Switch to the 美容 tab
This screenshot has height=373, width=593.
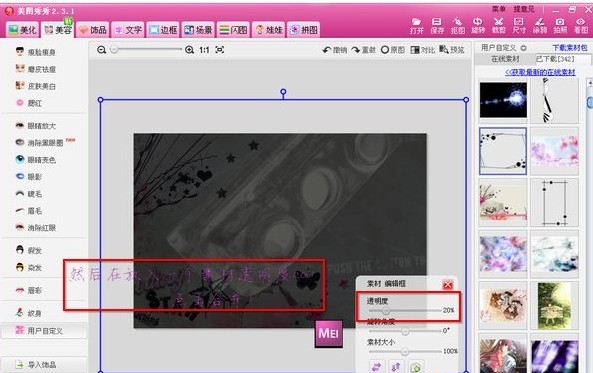[57, 30]
